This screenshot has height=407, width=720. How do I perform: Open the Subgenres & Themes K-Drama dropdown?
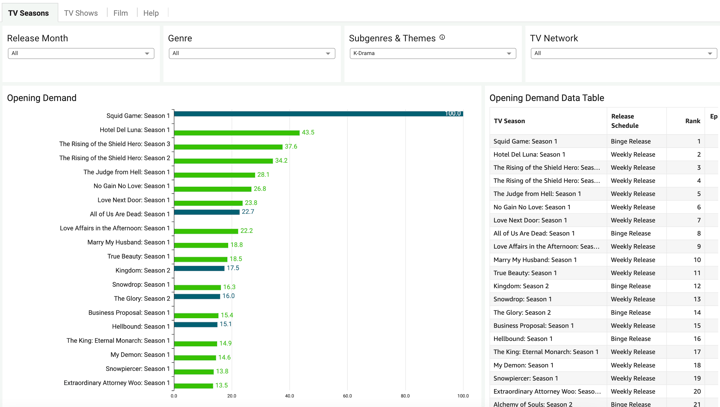point(433,53)
